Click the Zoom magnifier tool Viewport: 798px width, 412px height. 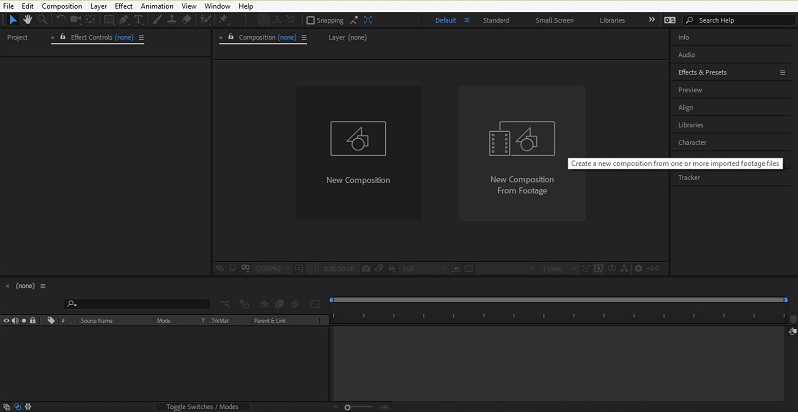pos(41,19)
